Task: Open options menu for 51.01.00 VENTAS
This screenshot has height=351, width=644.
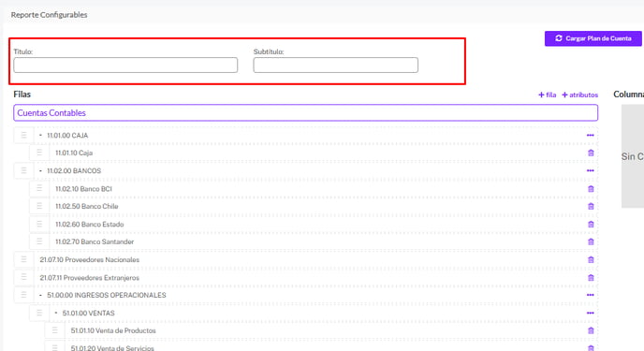Action: [591, 314]
